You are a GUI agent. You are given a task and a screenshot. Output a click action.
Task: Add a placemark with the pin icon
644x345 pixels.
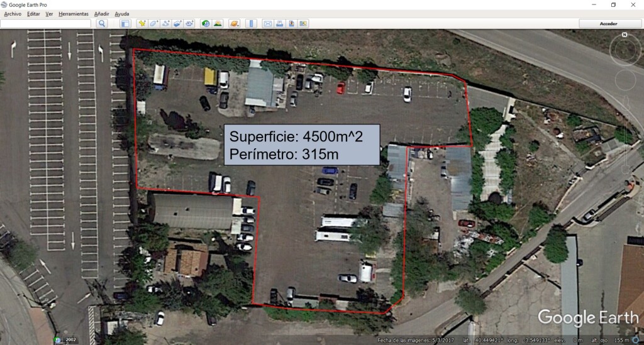[142, 24]
